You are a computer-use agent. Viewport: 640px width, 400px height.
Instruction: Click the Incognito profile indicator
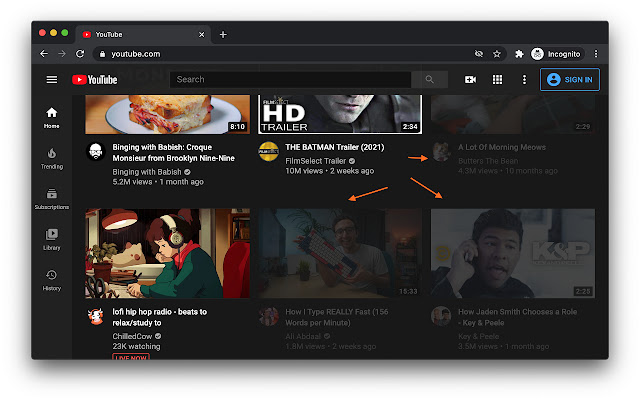(x=557, y=54)
